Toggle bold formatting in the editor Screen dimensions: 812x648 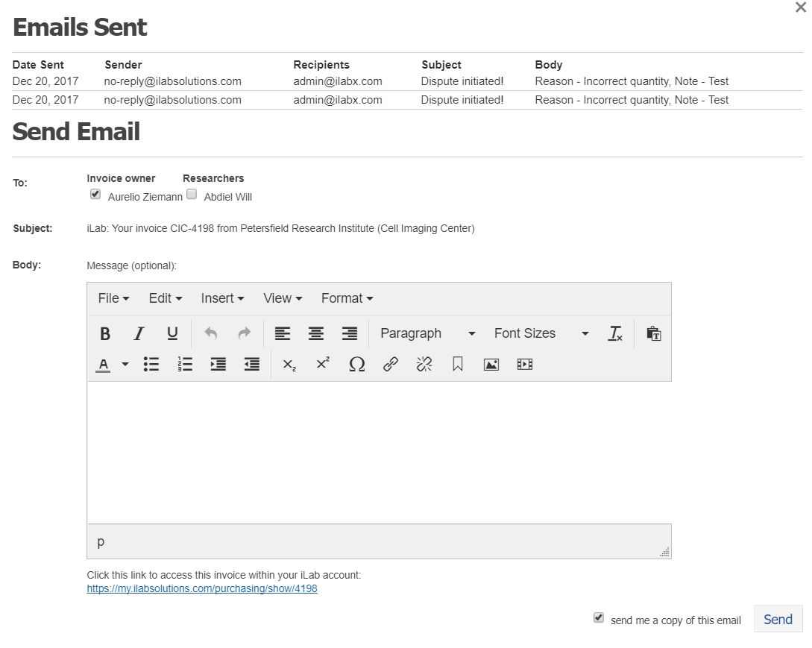click(105, 333)
